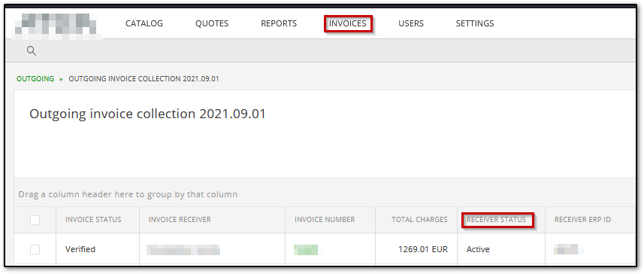
Task: Open the Catalog menu
Action: point(144,23)
